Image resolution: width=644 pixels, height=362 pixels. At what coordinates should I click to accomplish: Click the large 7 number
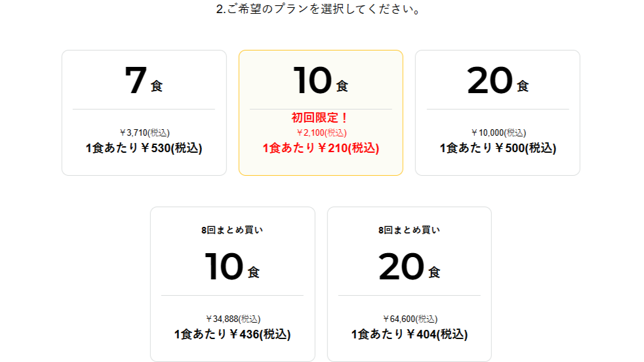point(135,81)
